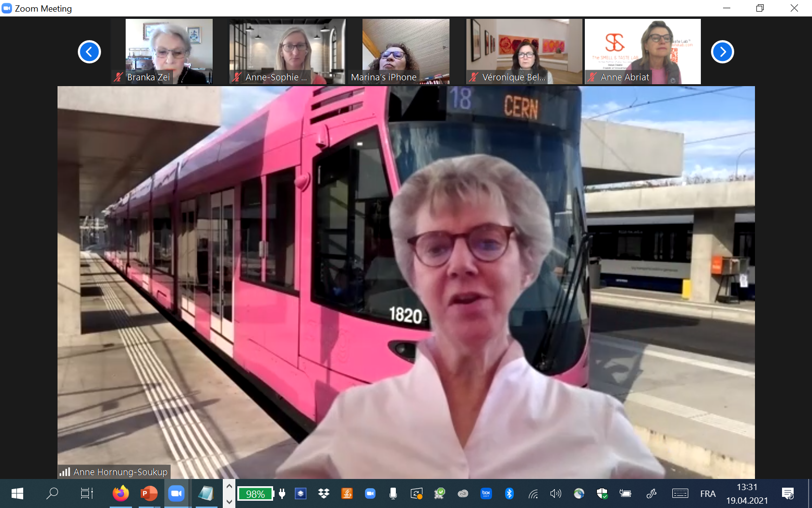Open the Windows Start menu
812x508 pixels.
point(17,493)
